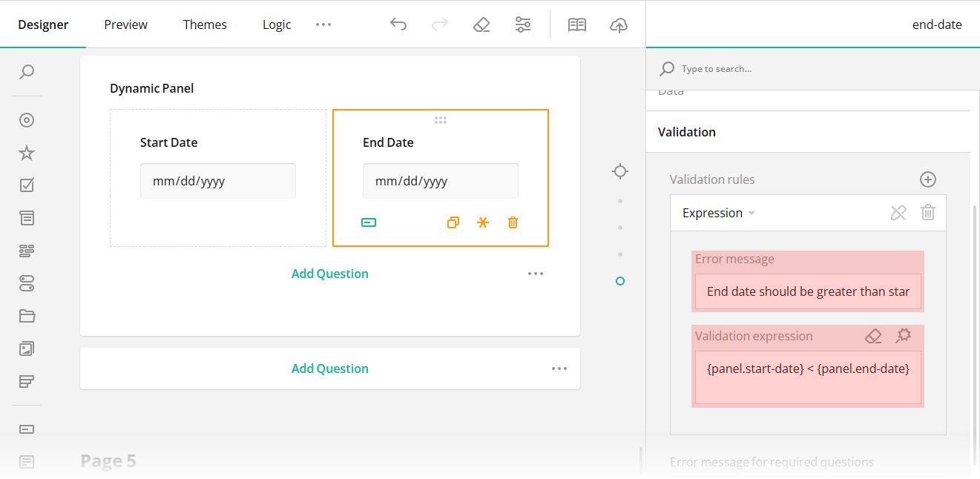The image size is (980, 479).
Task: Duplicate the End Date question
Action: pos(453,222)
